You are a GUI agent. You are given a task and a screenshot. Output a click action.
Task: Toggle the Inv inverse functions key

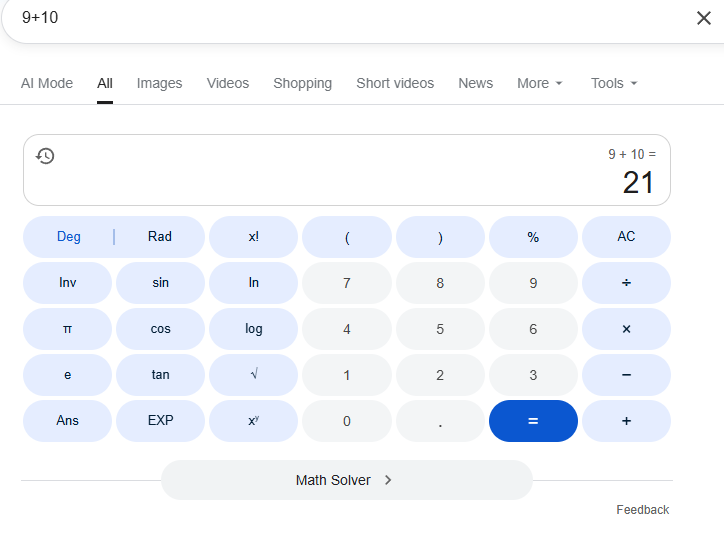68,283
